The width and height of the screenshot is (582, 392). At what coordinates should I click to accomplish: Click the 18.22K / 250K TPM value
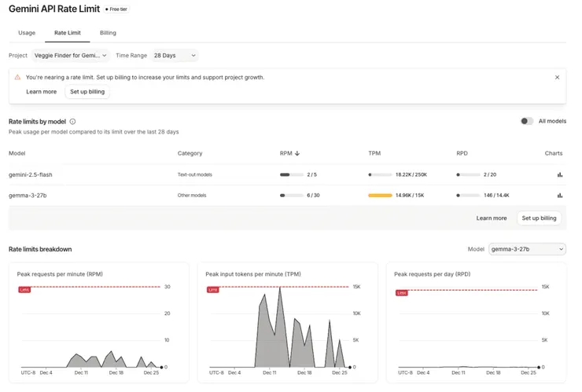(x=411, y=174)
